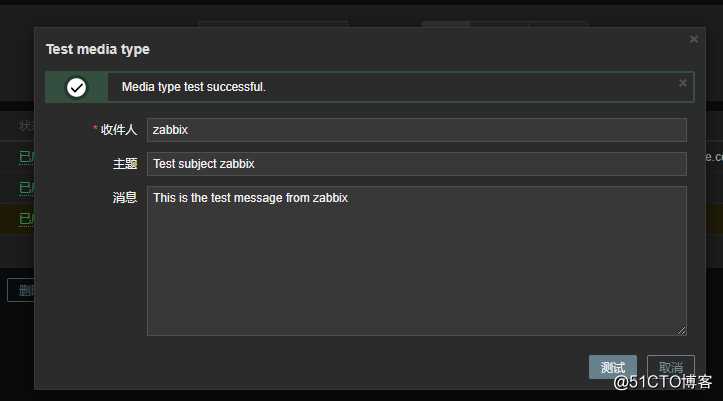The height and width of the screenshot is (401, 723).
Task: Click inside the 消息 message text area
Action: pos(417,260)
